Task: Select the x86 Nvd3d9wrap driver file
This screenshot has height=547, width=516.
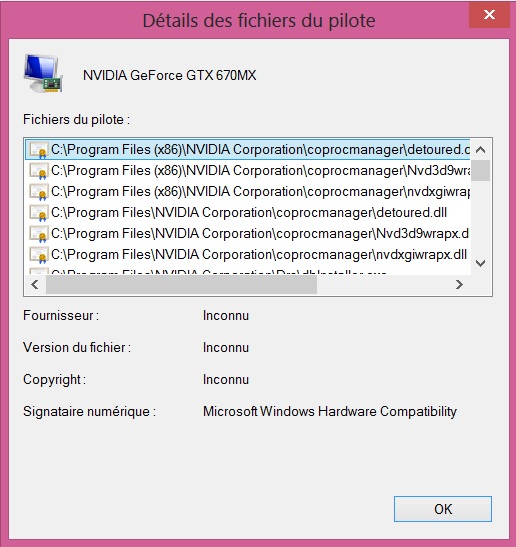Action: tap(248, 171)
